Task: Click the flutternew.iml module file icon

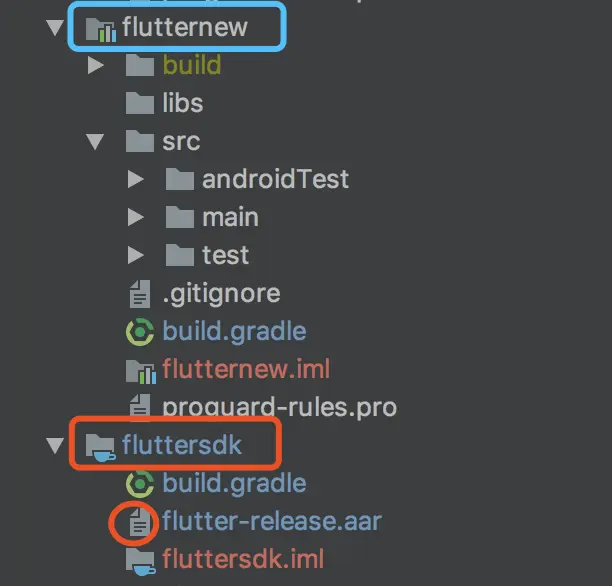Action: tap(141, 371)
